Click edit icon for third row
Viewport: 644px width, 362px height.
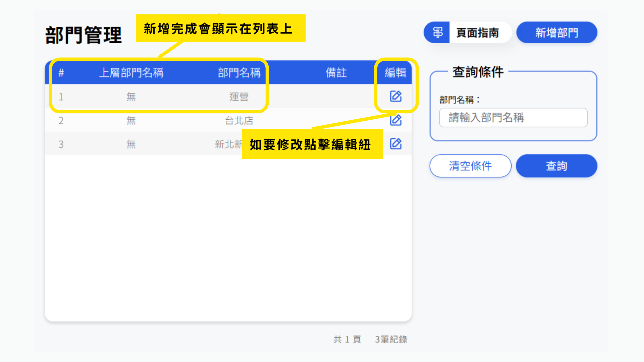click(396, 144)
